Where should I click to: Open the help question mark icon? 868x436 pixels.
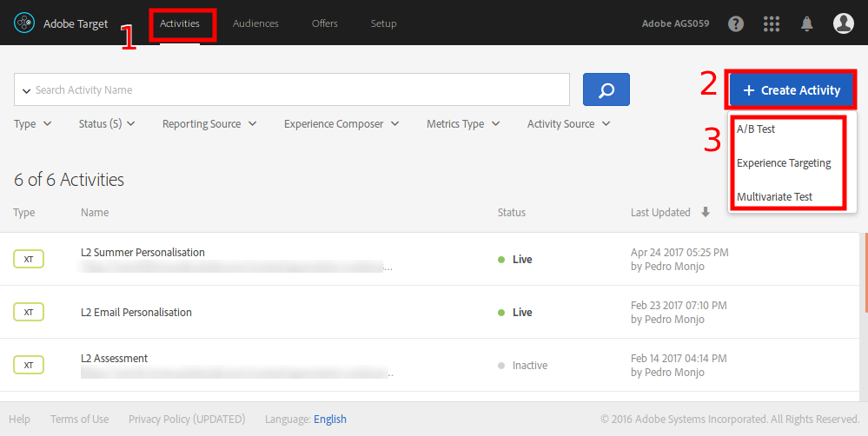pos(736,23)
